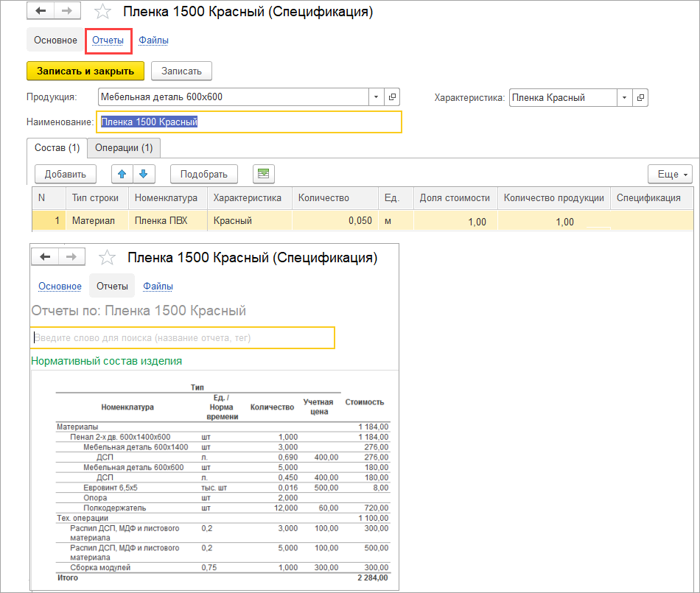Open the Продукция item with the open-form icon

392,97
